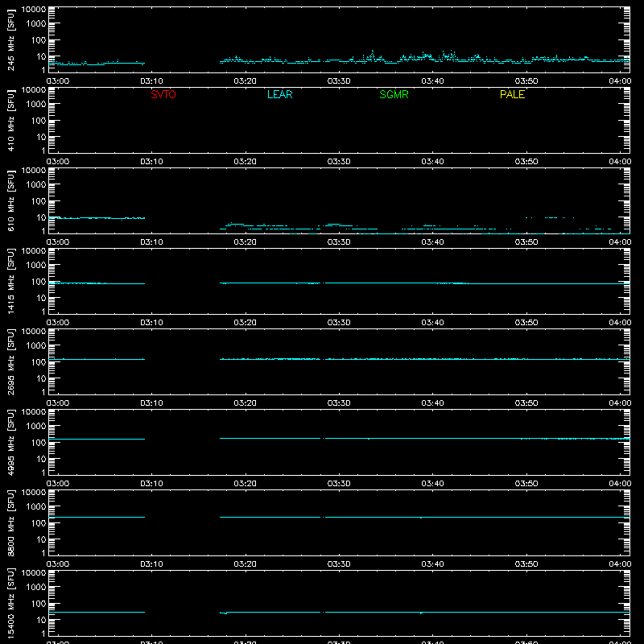Click the 03:30 tick label under the 610 MHz panel
Image resolution: width=644 pixels, height=644 pixels.
click(x=339, y=242)
